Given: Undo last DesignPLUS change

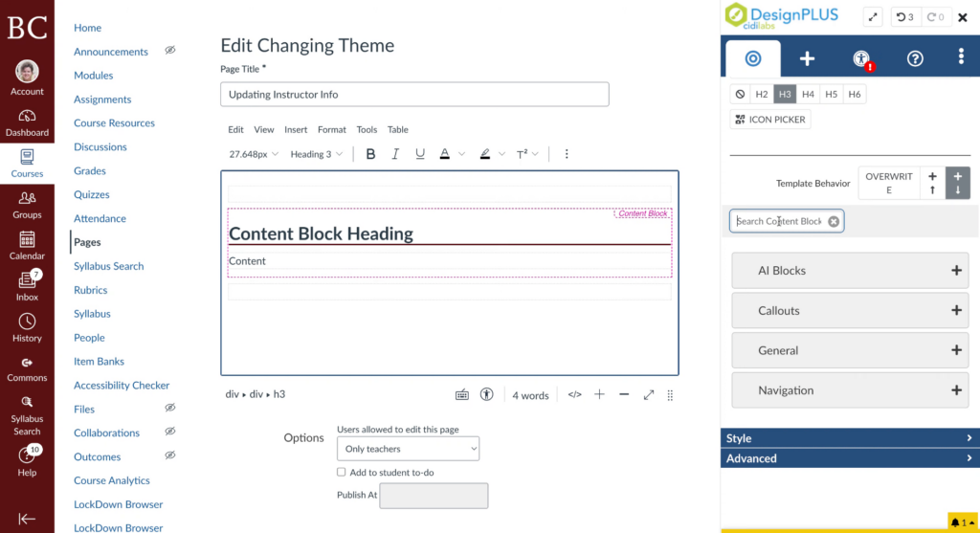Looking at the screenshot, I should point(905,17).
